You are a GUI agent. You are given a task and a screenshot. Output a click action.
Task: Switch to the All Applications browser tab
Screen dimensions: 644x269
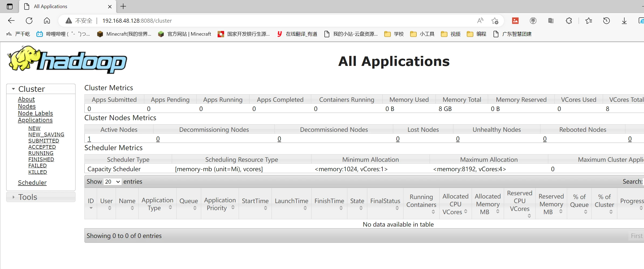click(67, 6)
